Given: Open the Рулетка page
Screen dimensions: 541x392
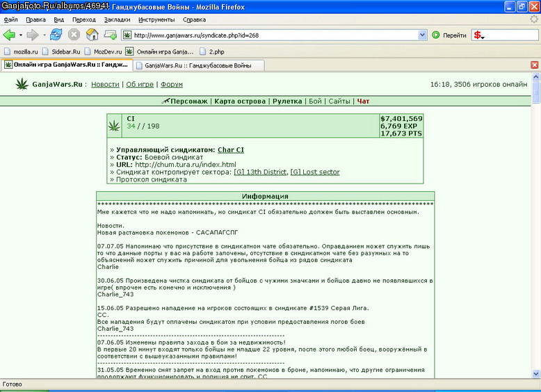Looking at the screenshot, I should [287, 101].
